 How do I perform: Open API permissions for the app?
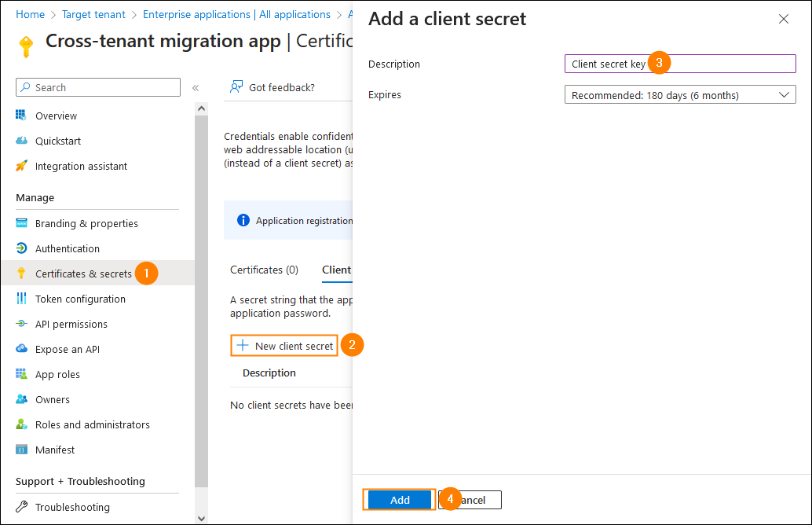click(71, 324)
